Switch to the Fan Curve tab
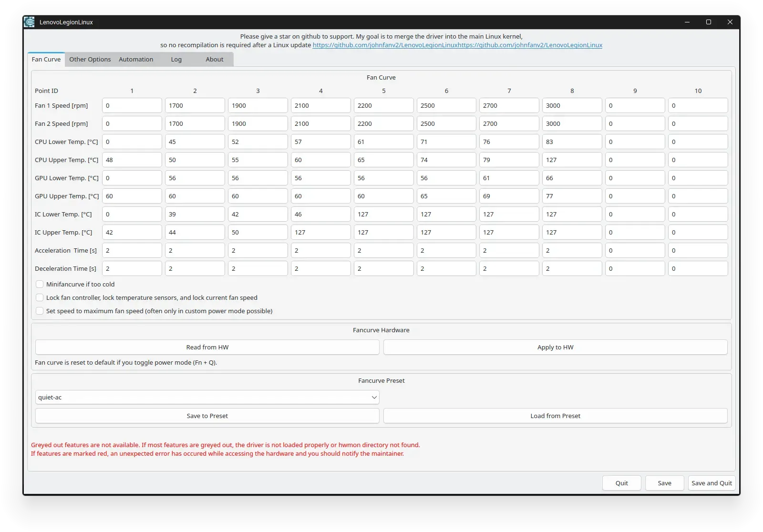The height and width of the screenshot is (532, 763). (x=46, y=59)
